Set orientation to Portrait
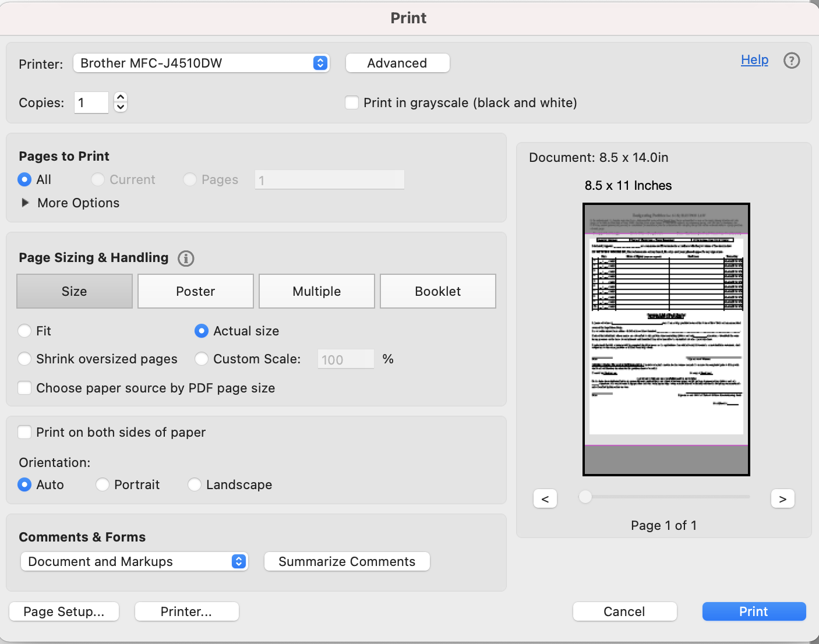Viewport: 819px width, 644px height. [103, 484]
